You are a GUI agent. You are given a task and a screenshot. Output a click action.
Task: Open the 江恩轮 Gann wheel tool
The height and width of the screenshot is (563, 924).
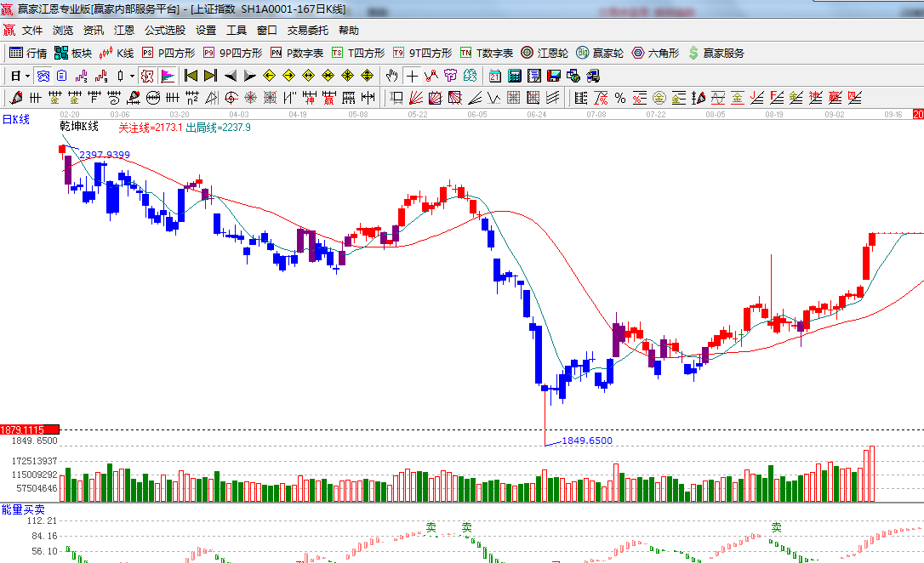(544, 53)
